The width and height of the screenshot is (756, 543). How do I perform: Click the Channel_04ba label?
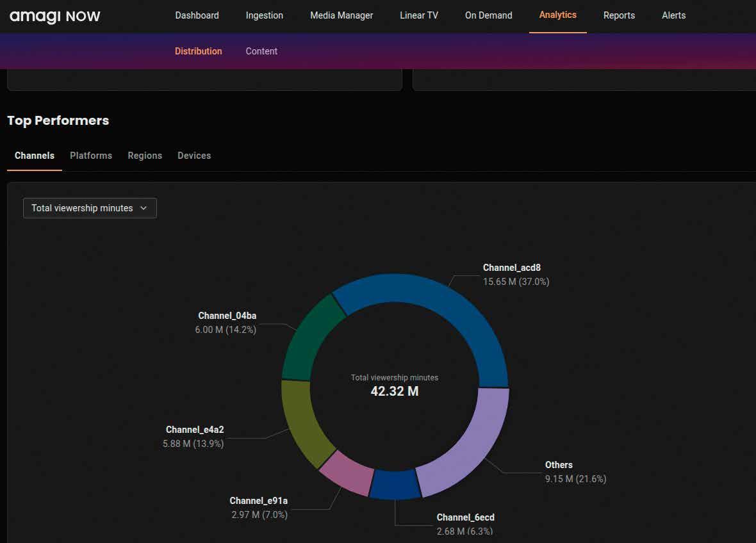coord(227,316)
